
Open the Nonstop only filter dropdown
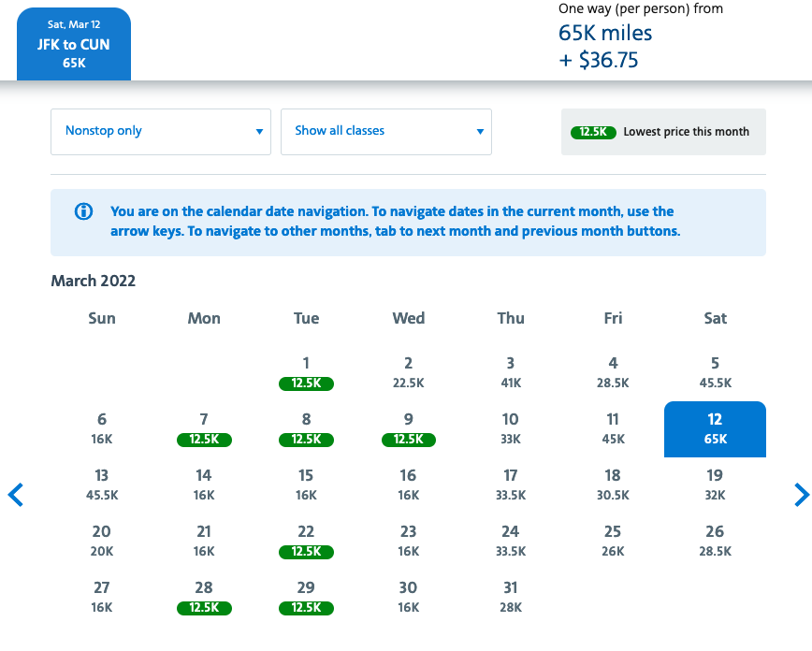160,132
